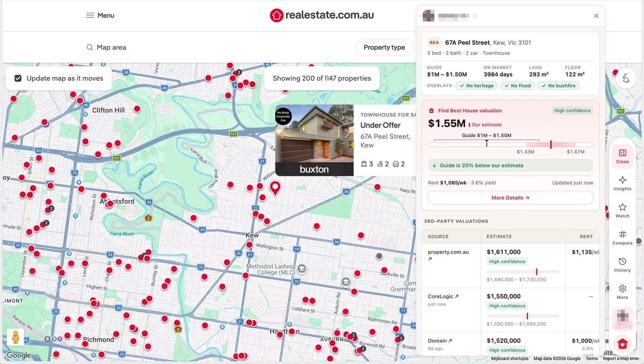Toggle Update map as it moves checkbox
The image size is (644, 364).
(x=18, y=79)
